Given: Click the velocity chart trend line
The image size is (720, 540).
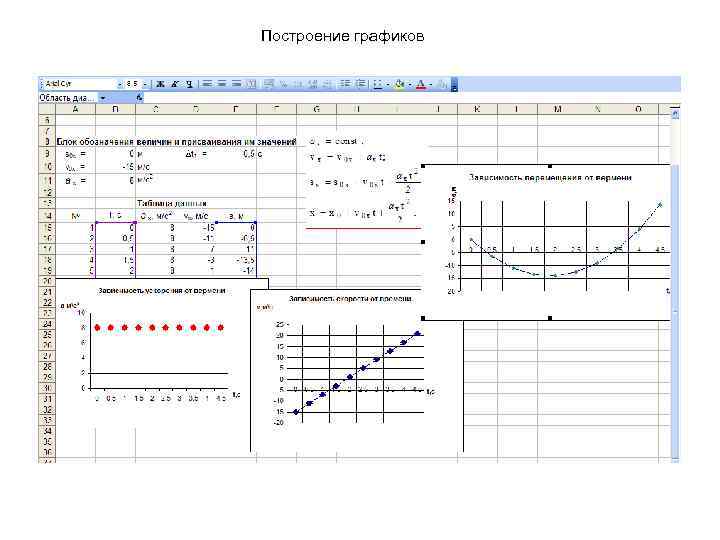Looking at the screenshot, I should pyautogui.click(x=356, y=372).
